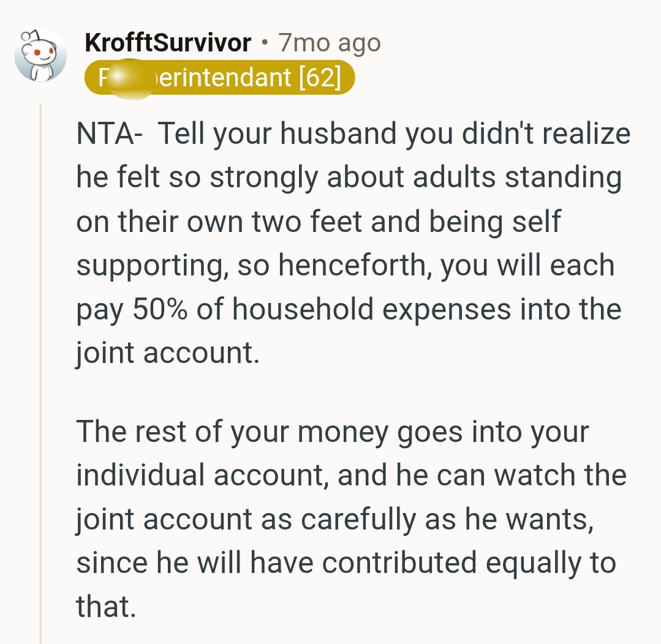The height and width of the screenshot is (644, 661).
Task: Click the line 'supporting, so henceforth, you will each'
Action: click(x=345, y=265)
